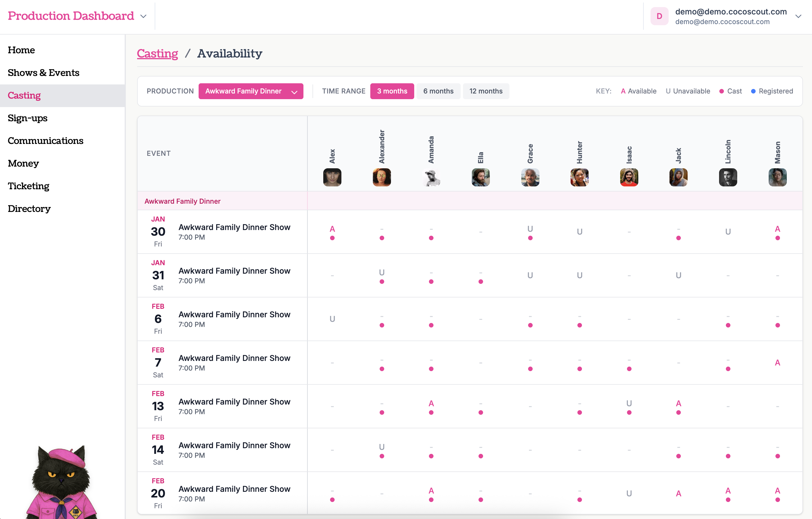Open Alex's performer profile avatar
The height and width of the screenshot is (519, 812).
click(332, 177)
